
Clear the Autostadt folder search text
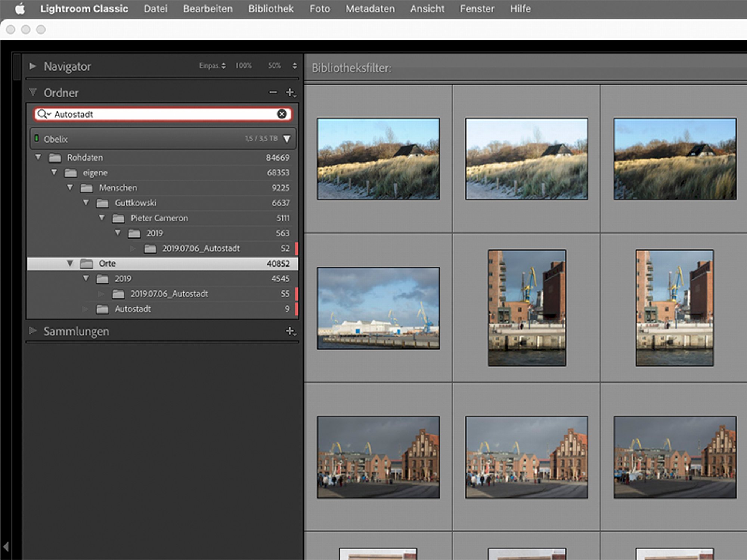tap(282, 114)
